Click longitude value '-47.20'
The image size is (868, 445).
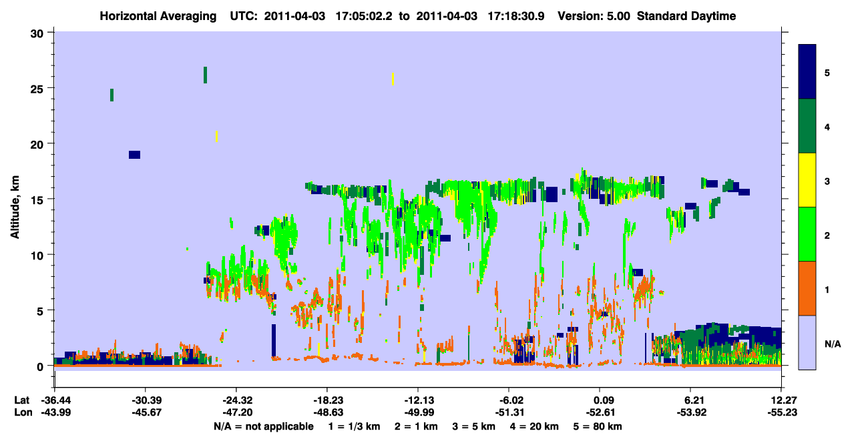coord(236,413)
